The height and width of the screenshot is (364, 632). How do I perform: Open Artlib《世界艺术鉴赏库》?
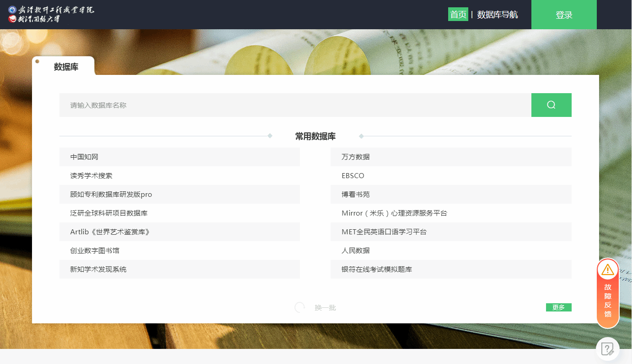click(x=110, y=232)
